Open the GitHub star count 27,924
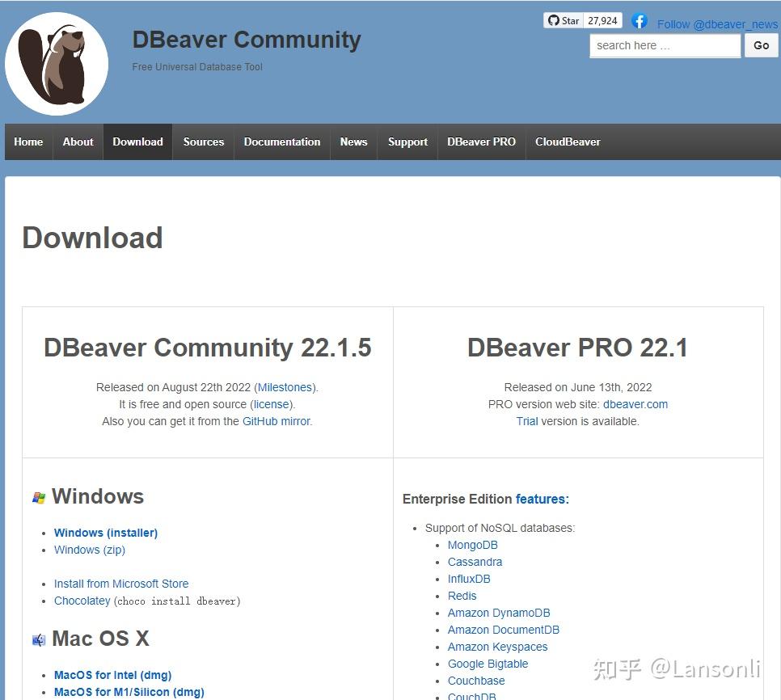781x700 pixels. [x=602, y=20]
